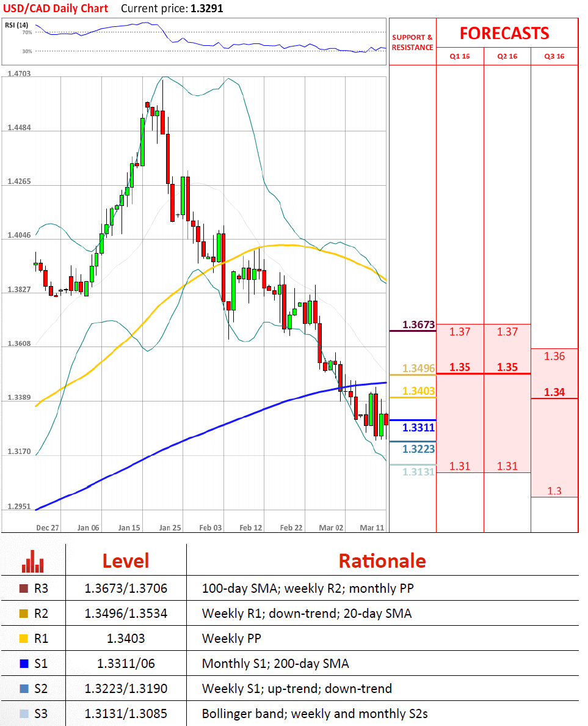The height and width of the screenshot is (726, 588).
Task: Click the red bar chart icon in table header
Action: tap(33, 561)
